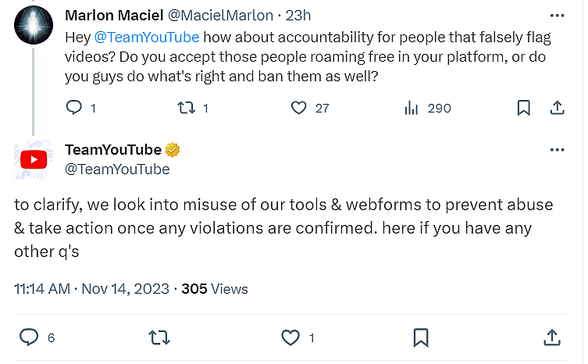Bookmark the TeamYouTube reply
588x364 pixels.
(421, 337)
